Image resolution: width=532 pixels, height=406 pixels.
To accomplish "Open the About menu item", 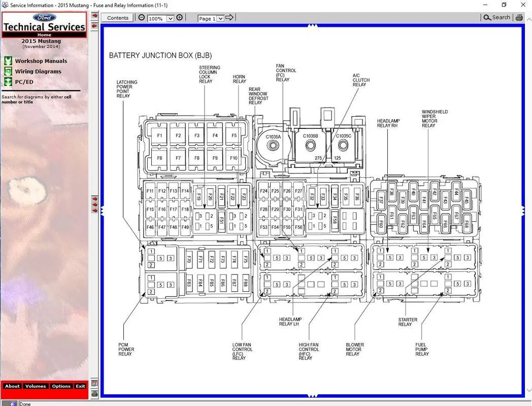I will pos(12,386).
